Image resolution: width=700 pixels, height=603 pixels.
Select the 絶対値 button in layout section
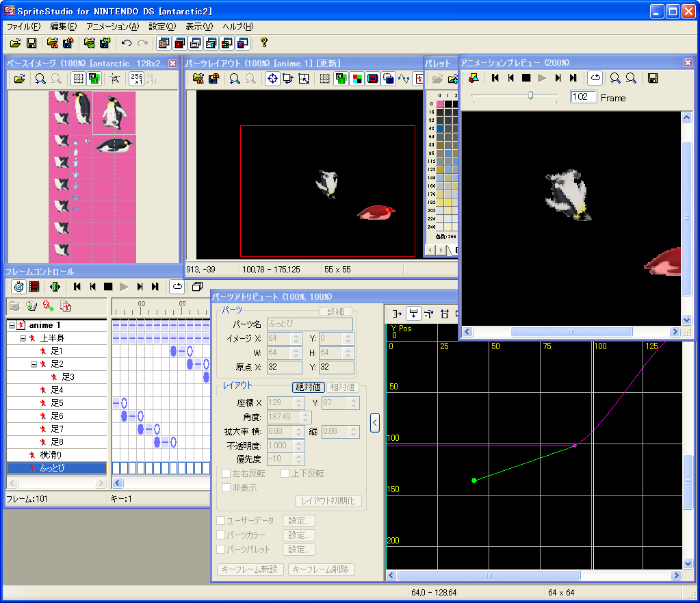(x=309, y=387)
